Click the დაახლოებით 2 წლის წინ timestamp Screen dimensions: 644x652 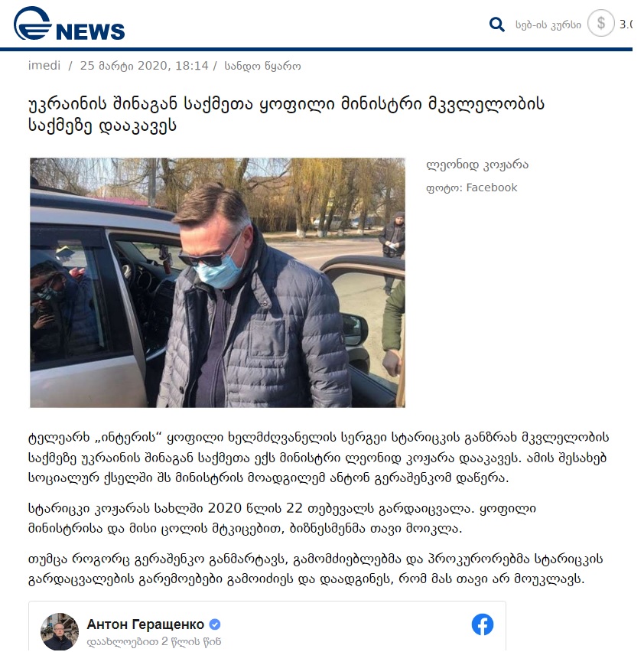pos(154,641)
